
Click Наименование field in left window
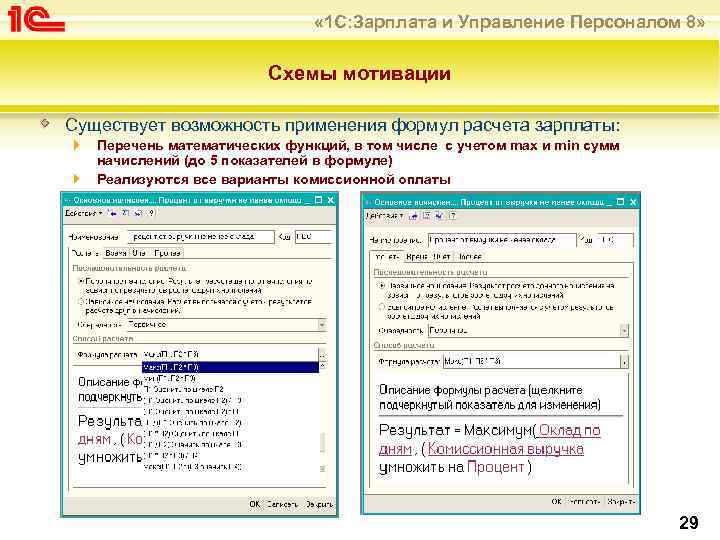tap(201, 237)
